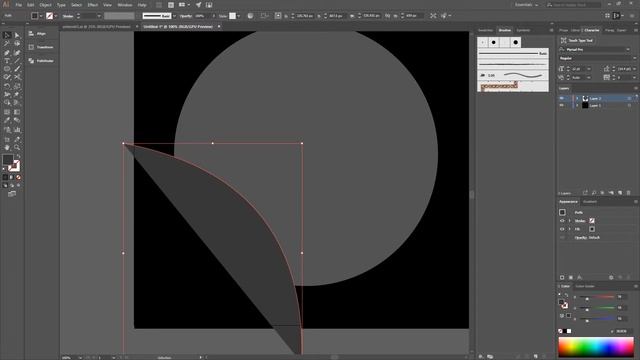Viewport: 640px width, 360px height.
Task: Click the Recolor Artwork icon
Action: (250, 16)
